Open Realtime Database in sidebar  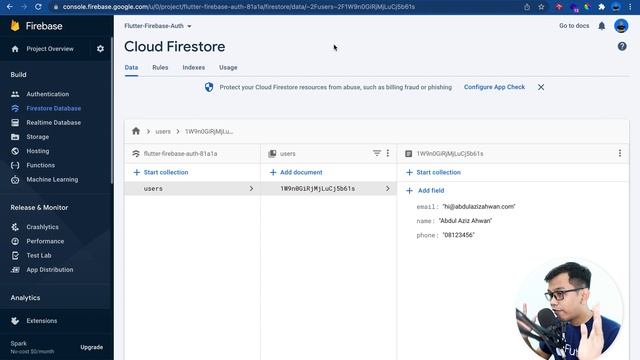pos(53,122)
